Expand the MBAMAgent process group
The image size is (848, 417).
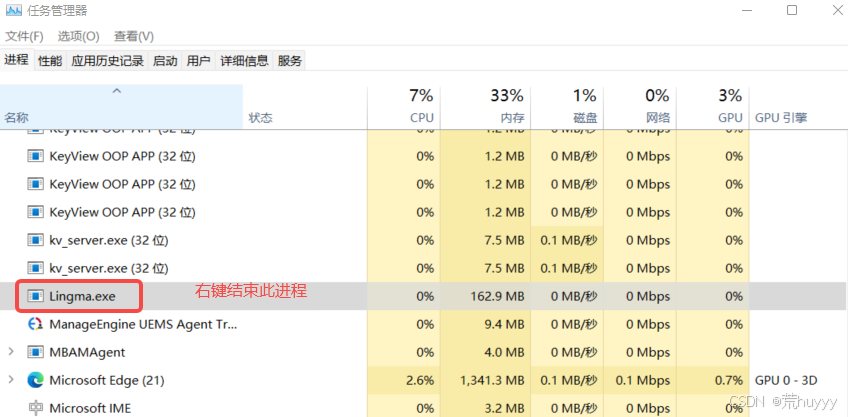tap(11, 352)
